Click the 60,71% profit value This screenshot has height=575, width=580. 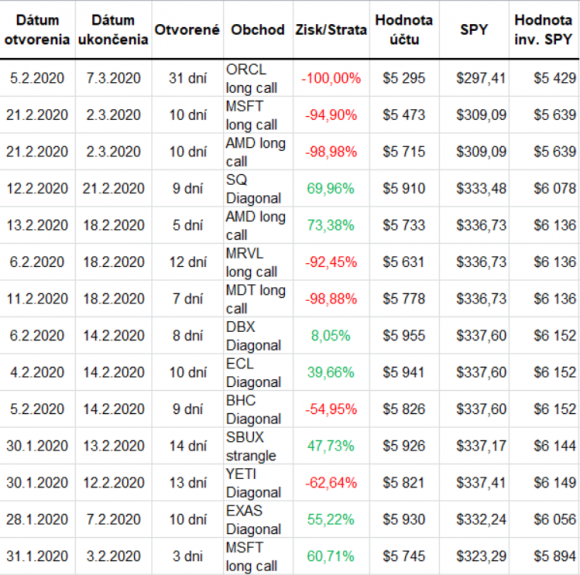point(331,556)
